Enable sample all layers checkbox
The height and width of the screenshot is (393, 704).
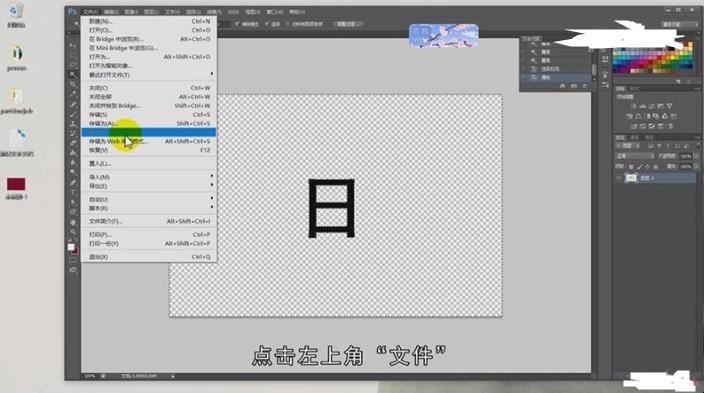click(287, 24)
